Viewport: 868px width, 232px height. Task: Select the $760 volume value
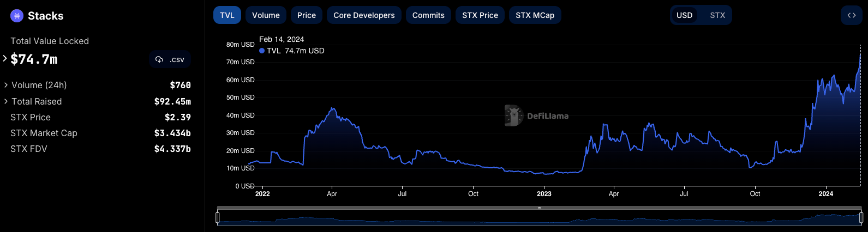[x=180, y=85]
